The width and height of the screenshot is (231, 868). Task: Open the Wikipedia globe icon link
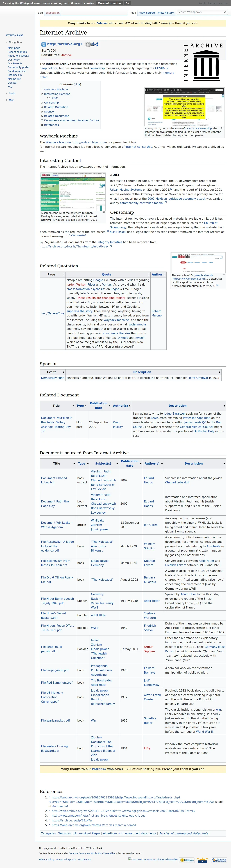(88, 44)
